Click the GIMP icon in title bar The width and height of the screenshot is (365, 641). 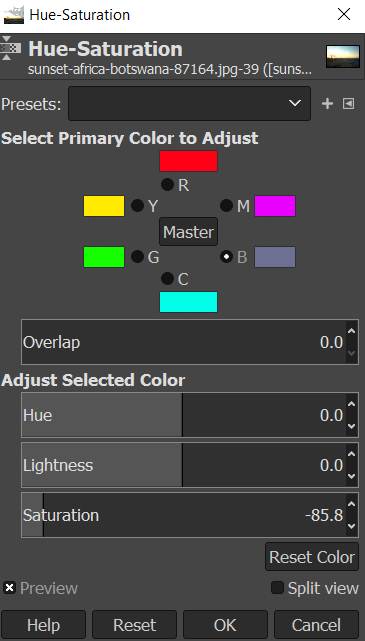(13, 14)
